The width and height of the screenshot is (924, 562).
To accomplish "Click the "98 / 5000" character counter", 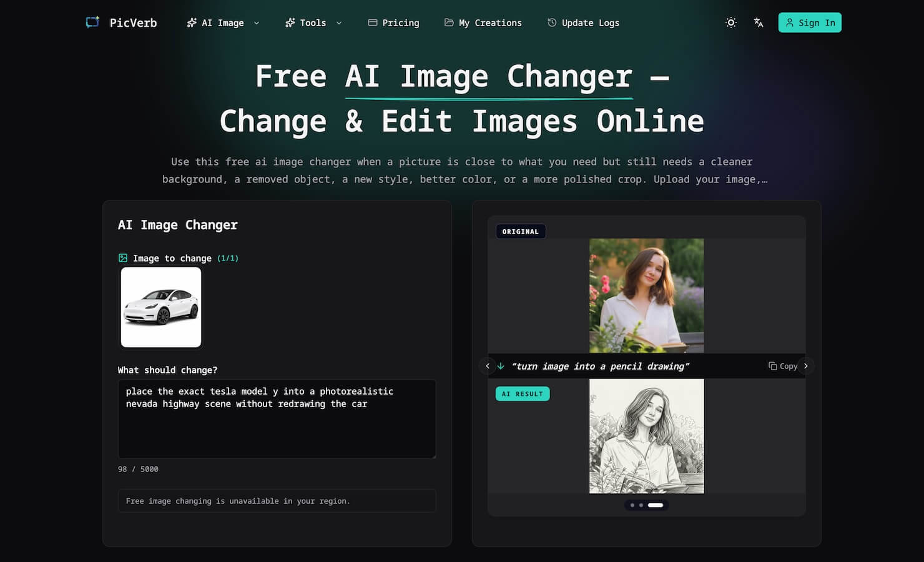I will 138,469.
